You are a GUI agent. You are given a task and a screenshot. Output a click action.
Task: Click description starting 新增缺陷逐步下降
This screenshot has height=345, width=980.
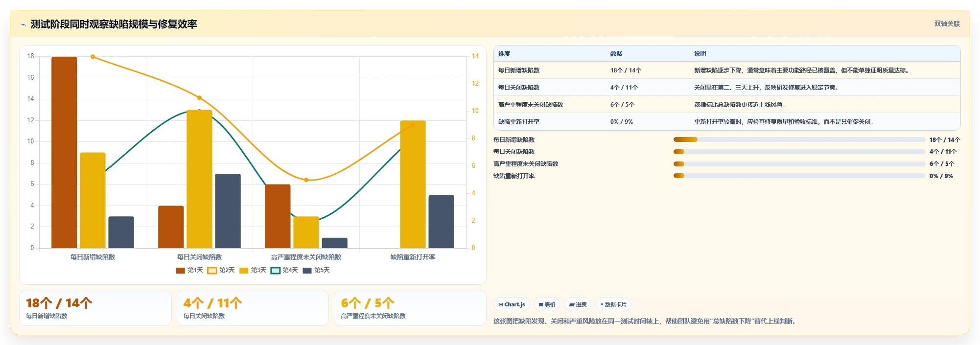tap(802, 70)
